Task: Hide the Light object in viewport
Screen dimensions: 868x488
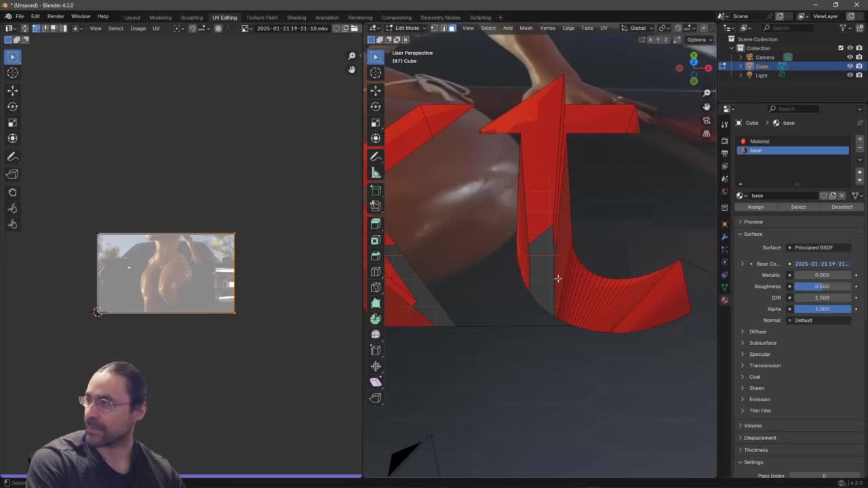Action: (x=850, y=75)
